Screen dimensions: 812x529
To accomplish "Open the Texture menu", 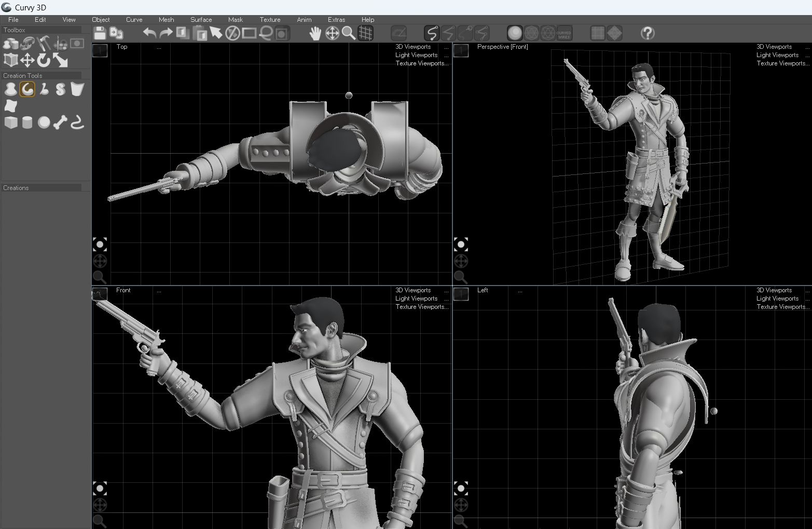I will [x=270, y=20].
